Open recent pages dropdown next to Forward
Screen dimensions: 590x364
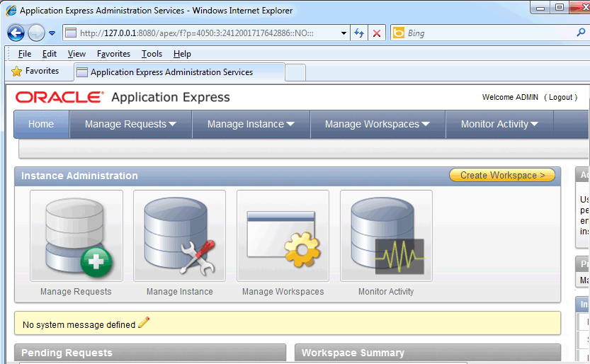52,33
